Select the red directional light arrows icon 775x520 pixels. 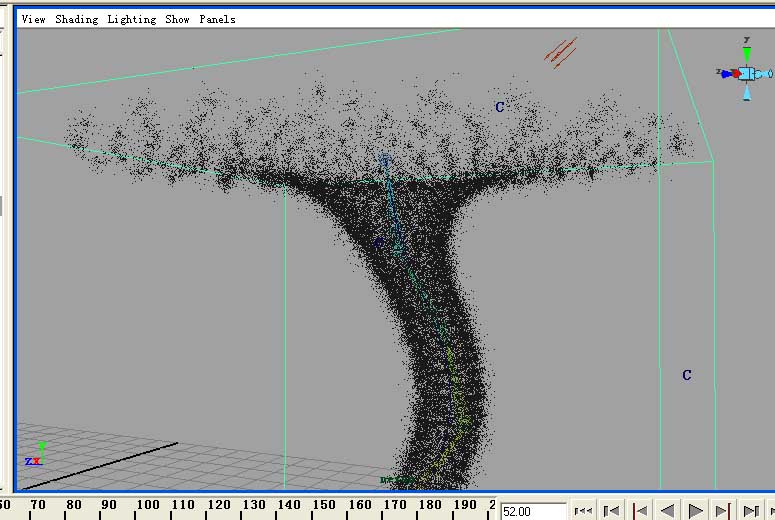pos(560,52)
